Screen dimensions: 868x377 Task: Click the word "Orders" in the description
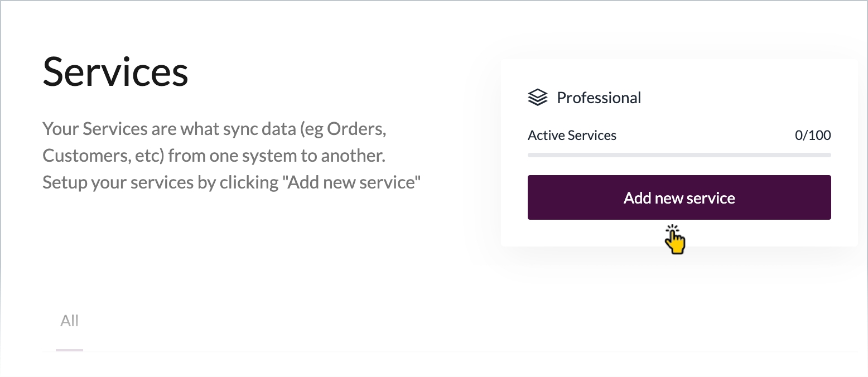coord(355,129)
